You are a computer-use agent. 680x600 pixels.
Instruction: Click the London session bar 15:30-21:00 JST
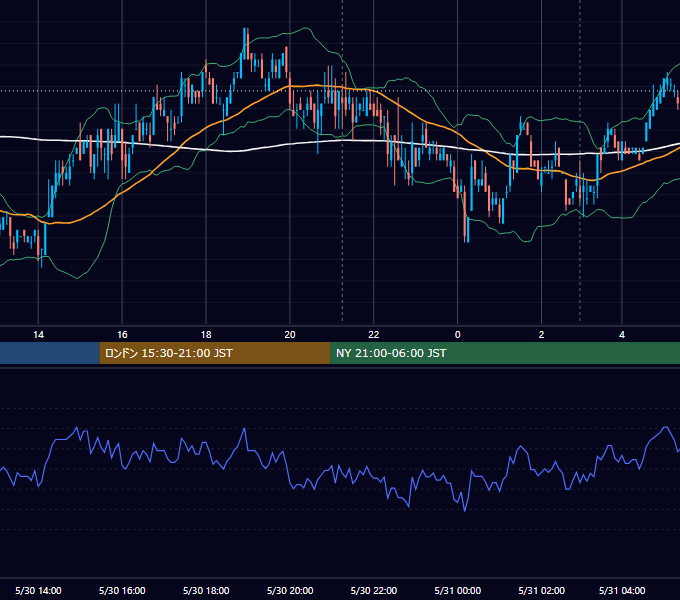[215, 353]
